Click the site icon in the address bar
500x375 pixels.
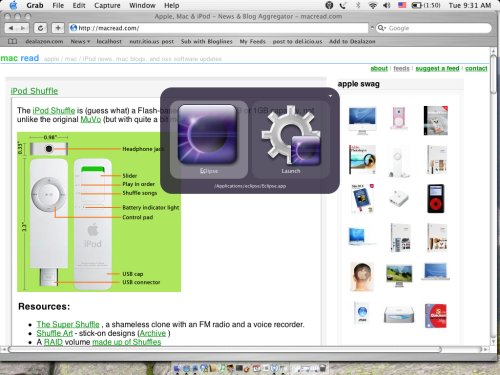pos(73,28)
